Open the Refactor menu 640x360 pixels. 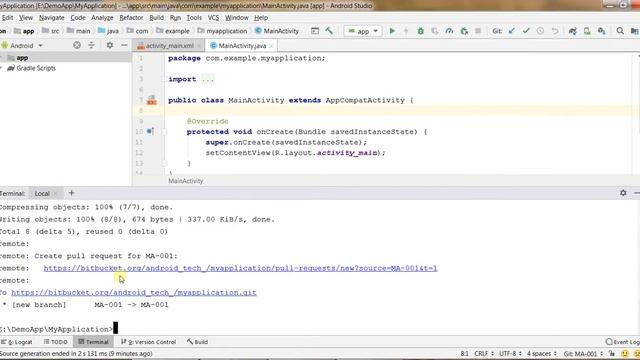coord(131,18)
